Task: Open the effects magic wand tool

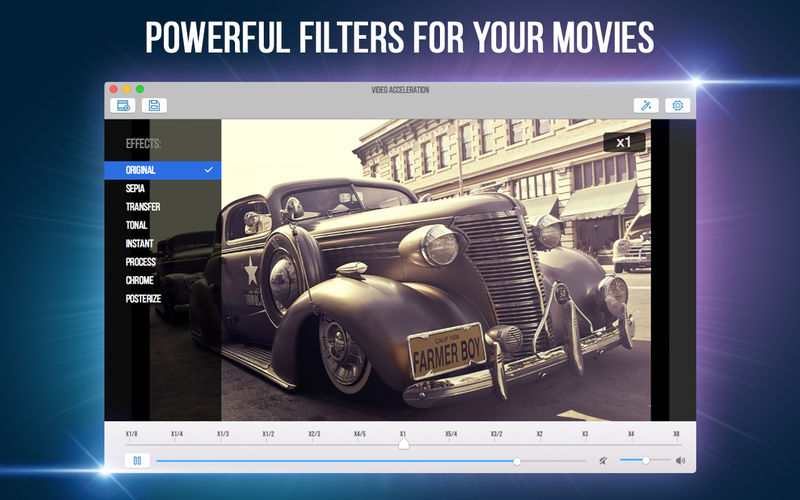Action: click(x=646, y=106)
